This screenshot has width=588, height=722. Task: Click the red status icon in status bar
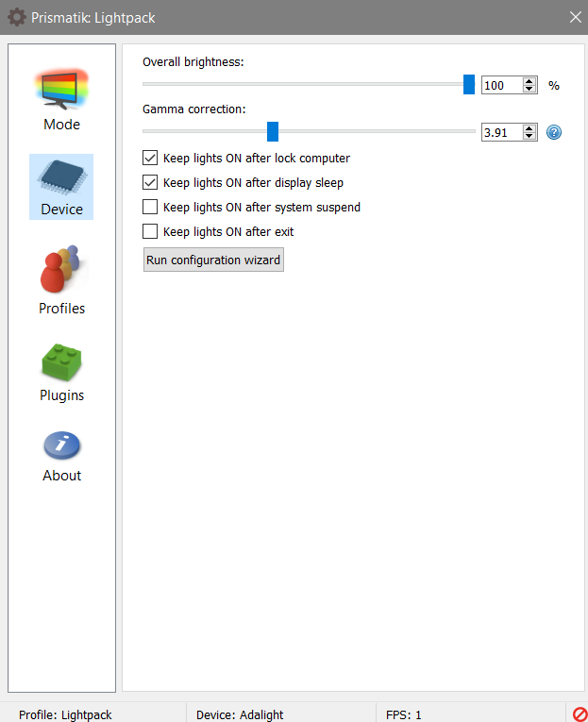[580, 714]
